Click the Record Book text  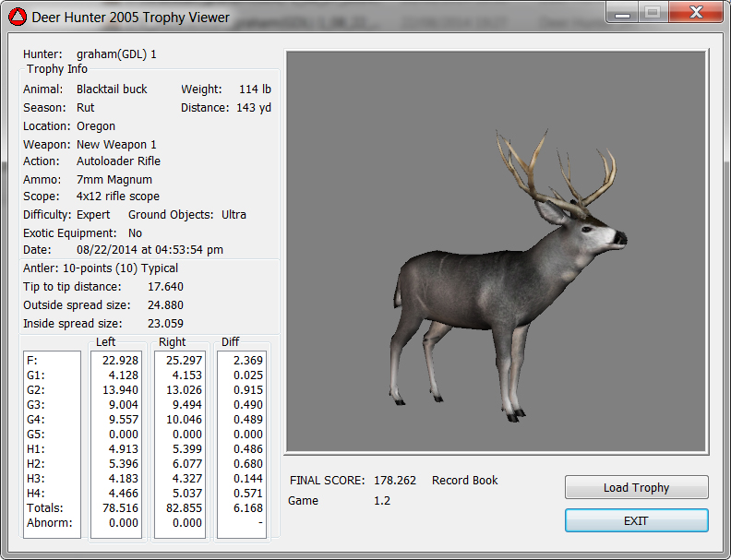(465, 481)
